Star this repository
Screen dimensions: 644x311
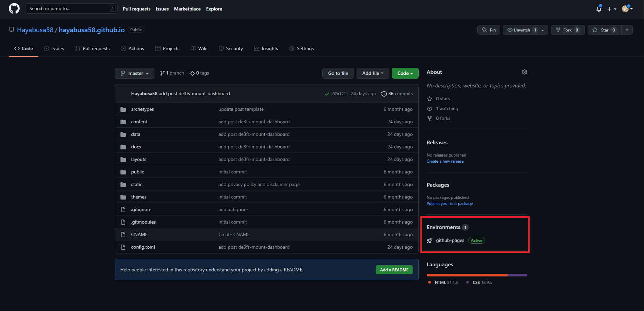click(x=604, y=30)
